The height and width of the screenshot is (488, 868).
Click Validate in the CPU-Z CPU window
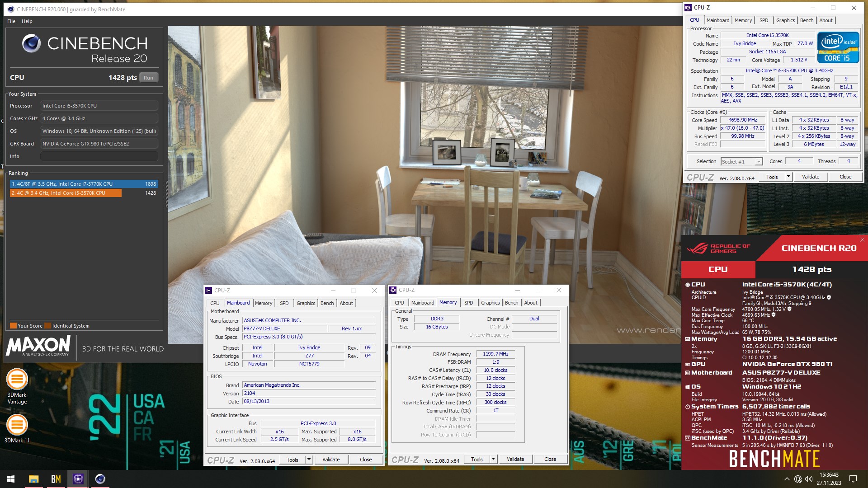tap(811, 177)
